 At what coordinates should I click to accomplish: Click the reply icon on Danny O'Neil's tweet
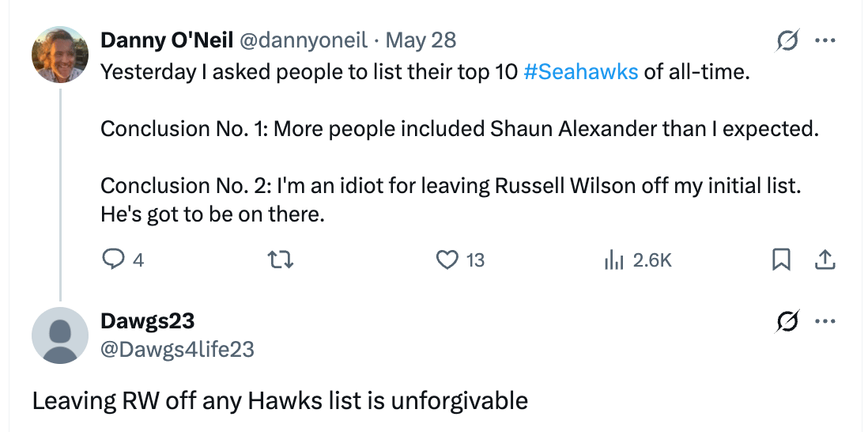tap(115, 260)
